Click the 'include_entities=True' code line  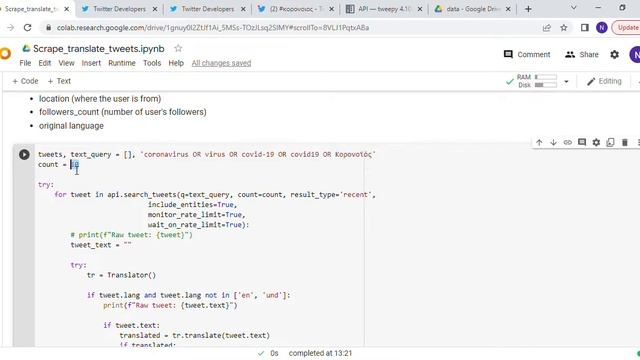[x=192, y=204]
